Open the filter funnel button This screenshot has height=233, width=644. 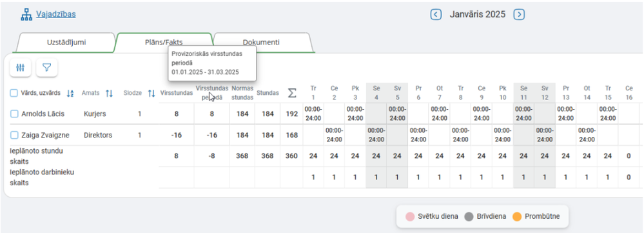coord(47,68)
